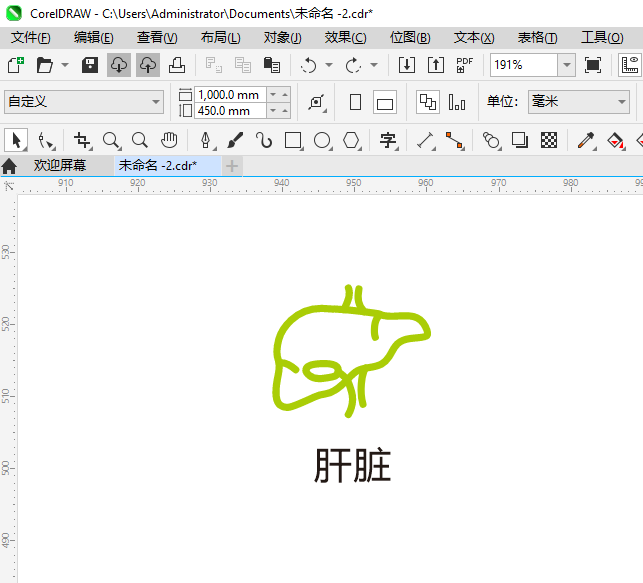Decrease page height with stepper arrow
643x583 pixels.
coord(273,111)
